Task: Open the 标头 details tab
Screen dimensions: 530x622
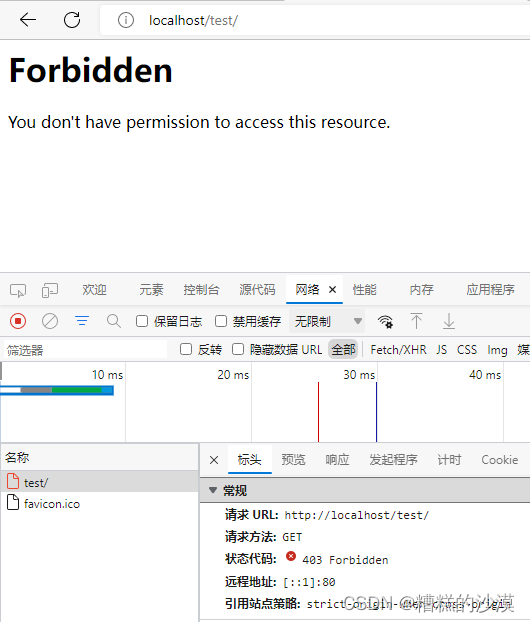Action: pyautogui.click(x=250, y=460)
